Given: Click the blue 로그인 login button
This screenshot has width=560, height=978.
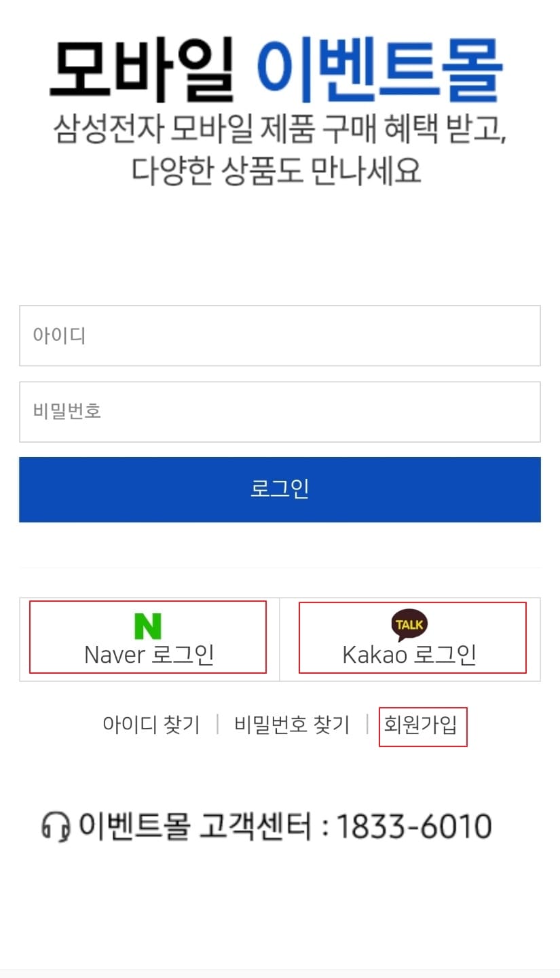Looking at the screenshot, I should [280, 490].
